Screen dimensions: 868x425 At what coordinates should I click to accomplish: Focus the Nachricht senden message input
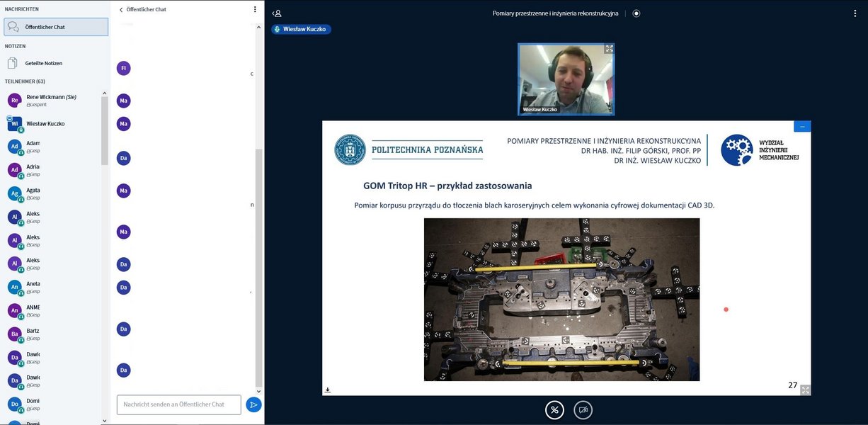[178, 404]
